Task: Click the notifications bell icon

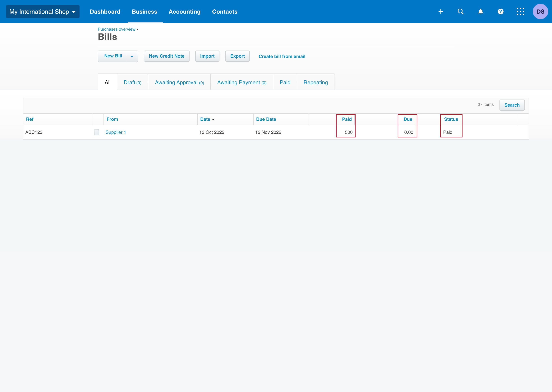Action: pos(480,11)
